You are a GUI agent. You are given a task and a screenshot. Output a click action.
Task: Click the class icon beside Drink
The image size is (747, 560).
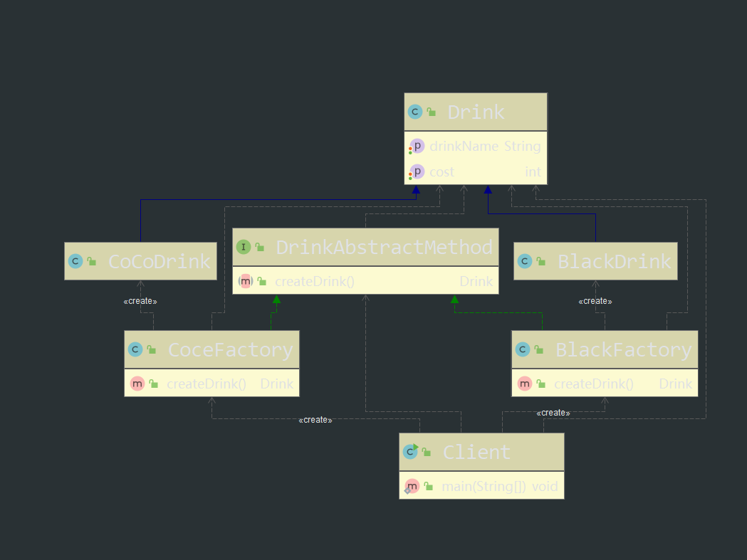415,112
